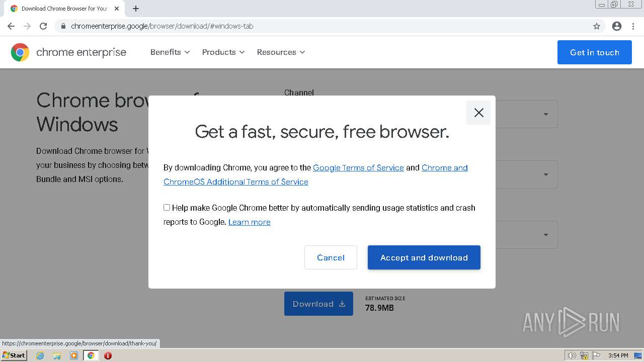644x362 pixels.
Task: Open the Chrome profile avatar icon
Action: [x=617, y=26]
